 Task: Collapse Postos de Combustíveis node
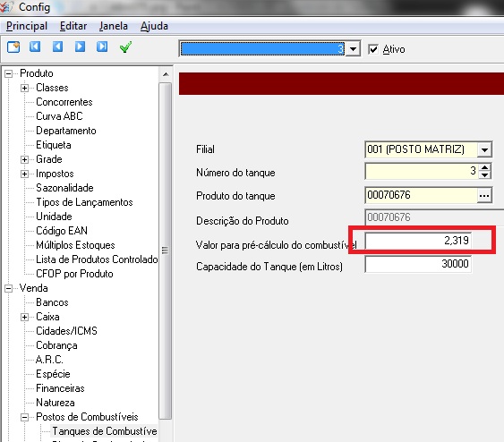24,417
